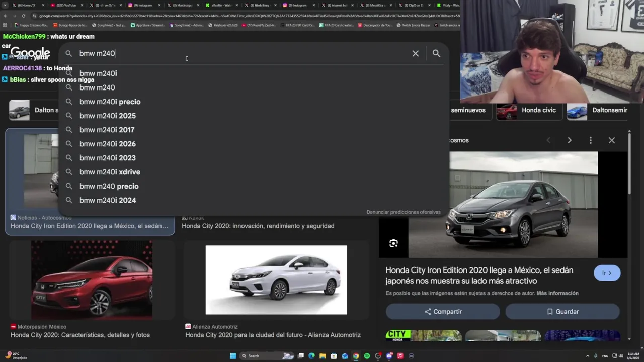Open the Windows Start menu
The image size is (644, 362).
233,356
